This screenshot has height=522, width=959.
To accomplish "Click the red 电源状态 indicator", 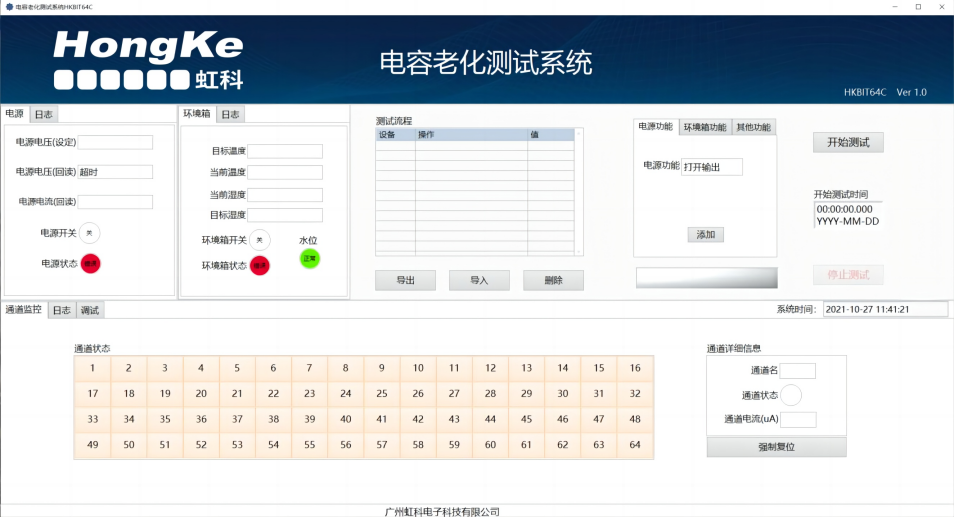I will coord(91,264).
